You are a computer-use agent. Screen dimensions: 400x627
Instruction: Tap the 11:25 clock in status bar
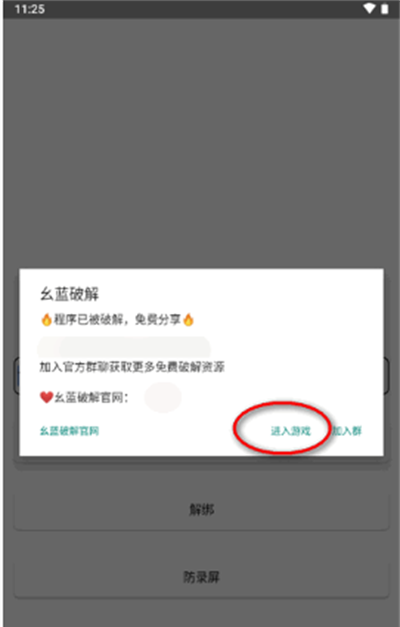point(29,9)
